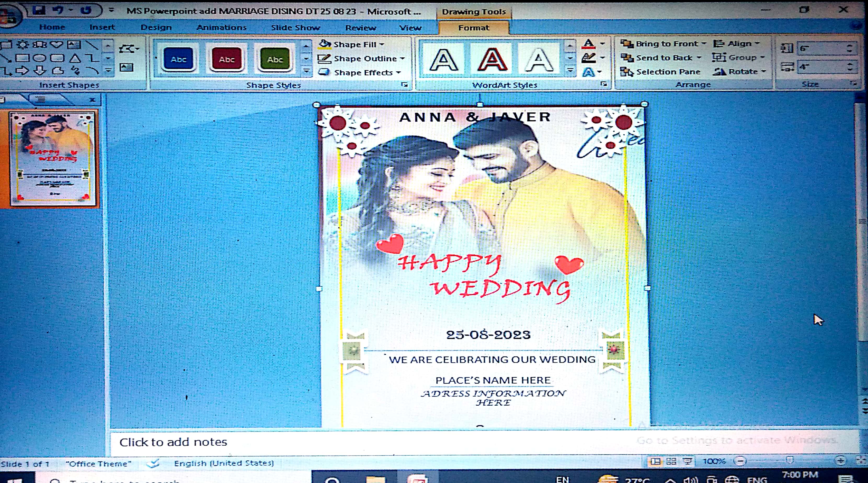Select the heart shape in Insert Shapes
Image resolution: width=868 pixels, height=483 pixels.
[x=56, y=44]
